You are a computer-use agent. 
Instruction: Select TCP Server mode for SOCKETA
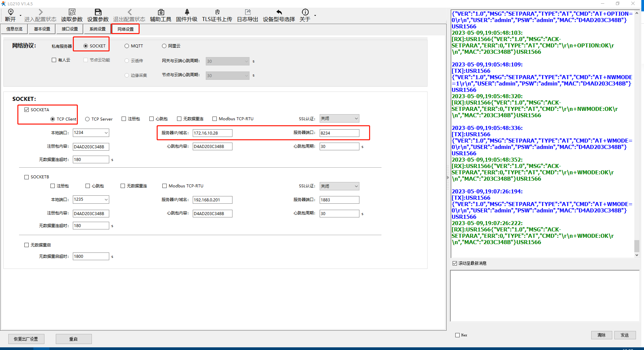[88, 119]
